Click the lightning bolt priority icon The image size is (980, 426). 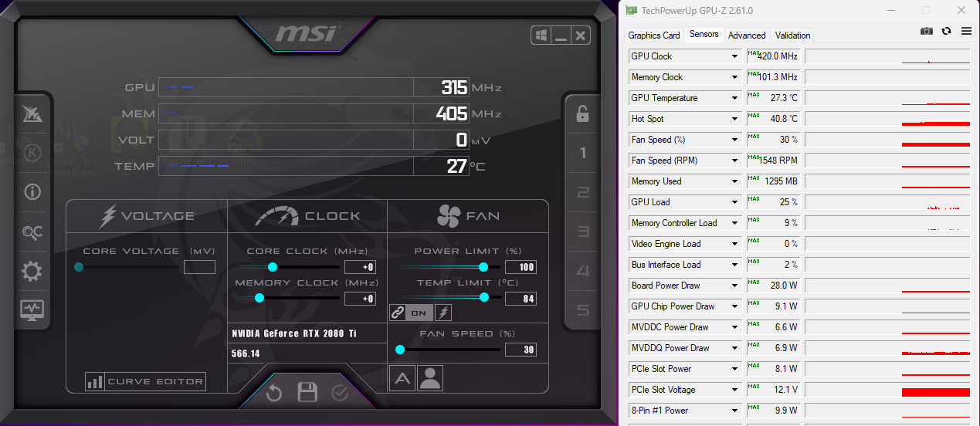(x=443, y=313)
